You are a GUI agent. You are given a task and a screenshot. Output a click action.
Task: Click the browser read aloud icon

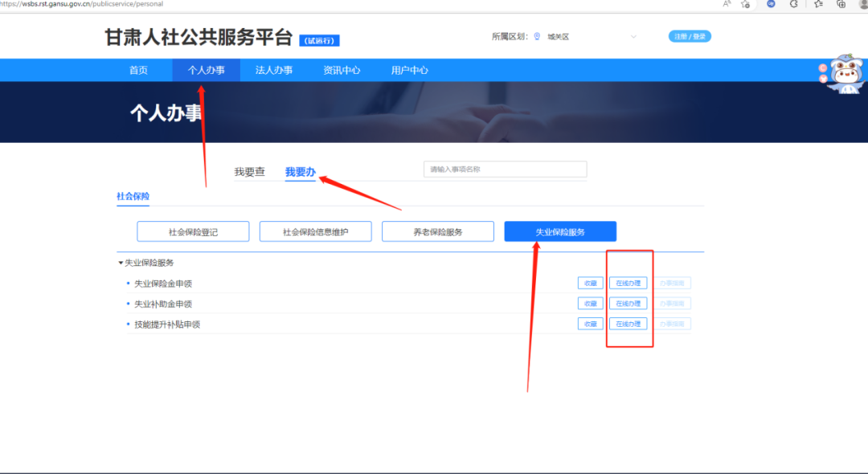pyautogui.click(x=727, y=4)
